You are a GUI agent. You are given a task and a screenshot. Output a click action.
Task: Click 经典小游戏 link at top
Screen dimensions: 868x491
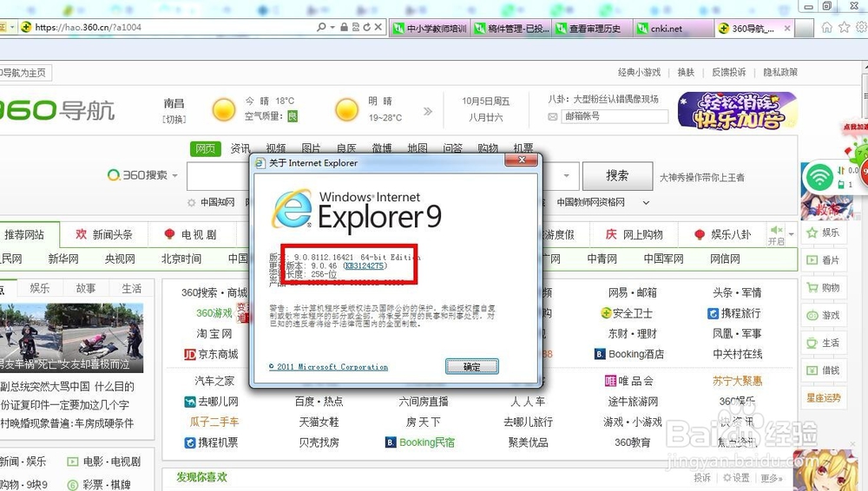[x=639, y=72]
